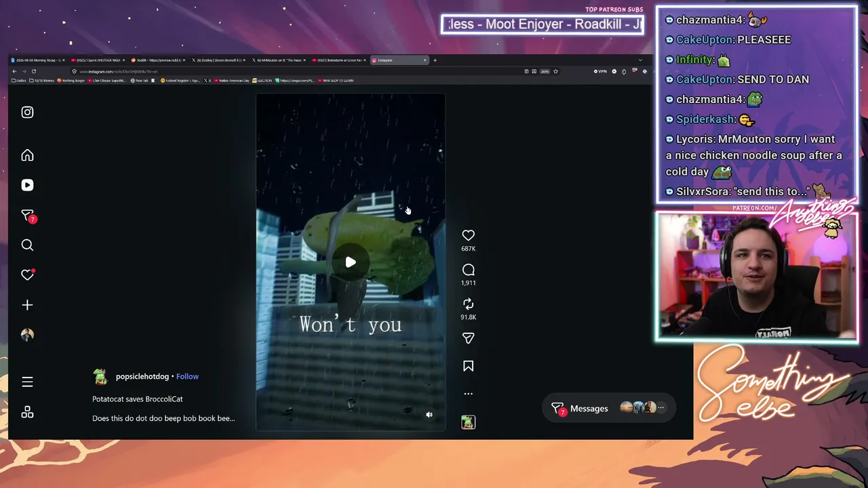Open the Instagram logo home link
The height and width of the screenshot is (488, 868).
pyautogui.click(x=27, y=113)
